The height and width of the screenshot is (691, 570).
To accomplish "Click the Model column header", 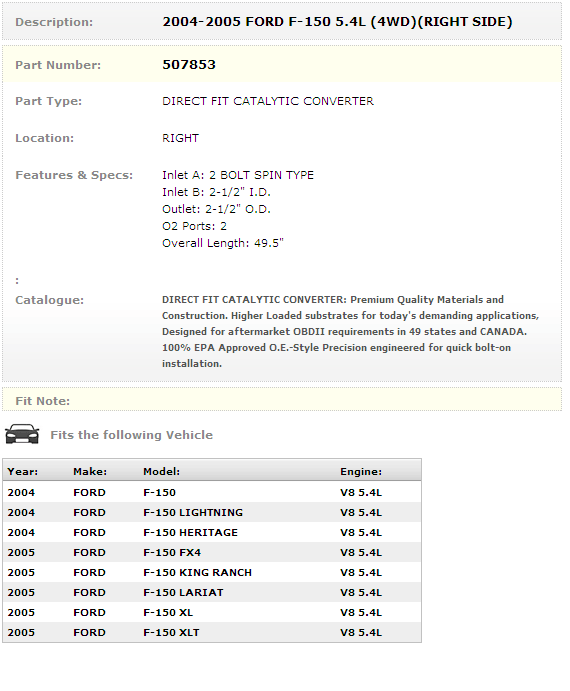I will click(x=161, y=472).
